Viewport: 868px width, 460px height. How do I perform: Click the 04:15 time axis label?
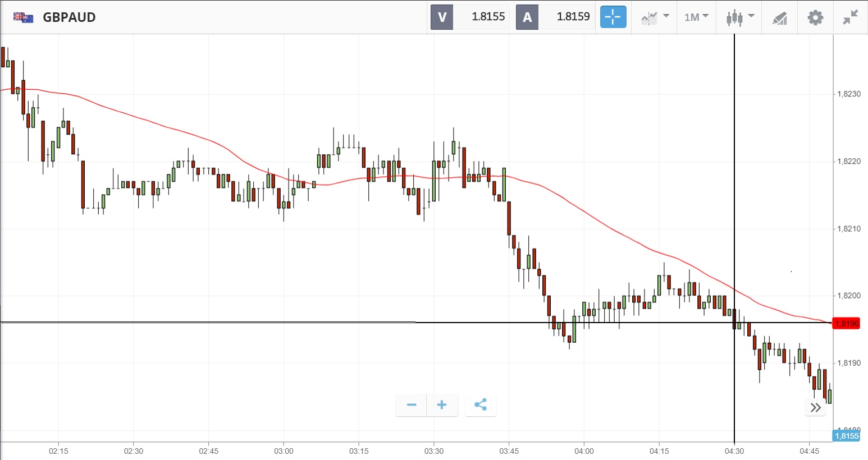tap(659, 451)
